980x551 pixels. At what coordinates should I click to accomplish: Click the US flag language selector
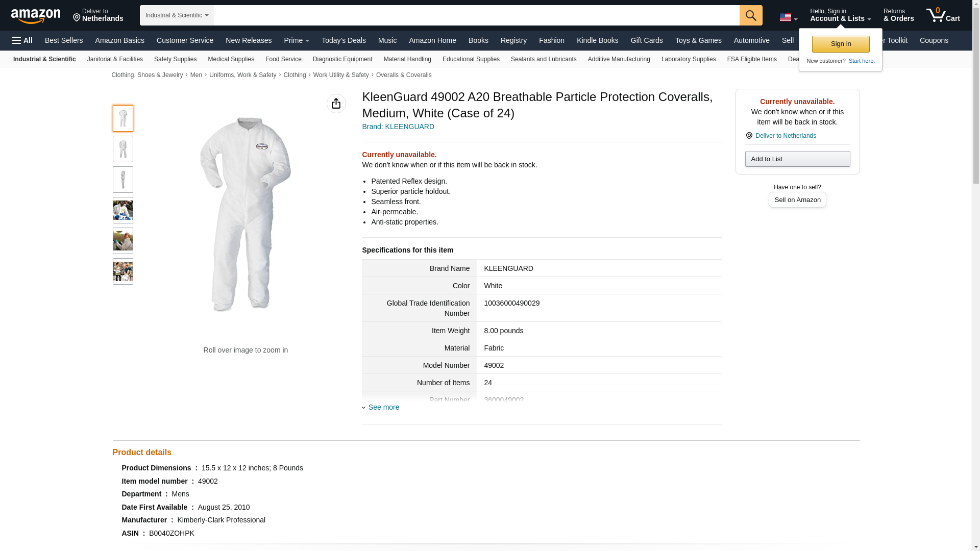tap(788, 17)
